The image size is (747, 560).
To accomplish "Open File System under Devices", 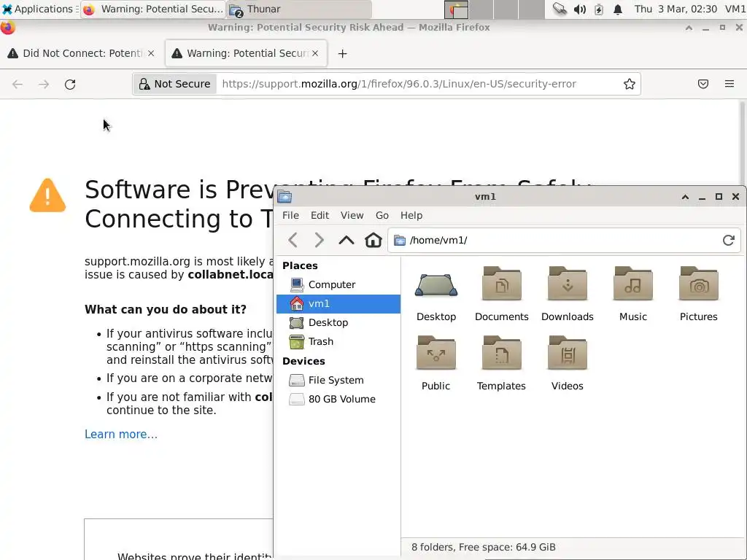I will point(338,380).
